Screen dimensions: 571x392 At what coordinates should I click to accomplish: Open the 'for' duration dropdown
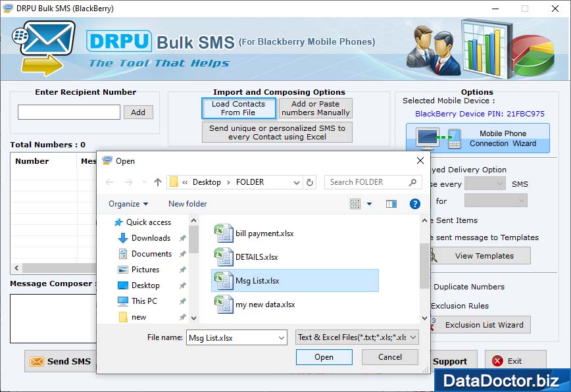(x=495, y=201)
